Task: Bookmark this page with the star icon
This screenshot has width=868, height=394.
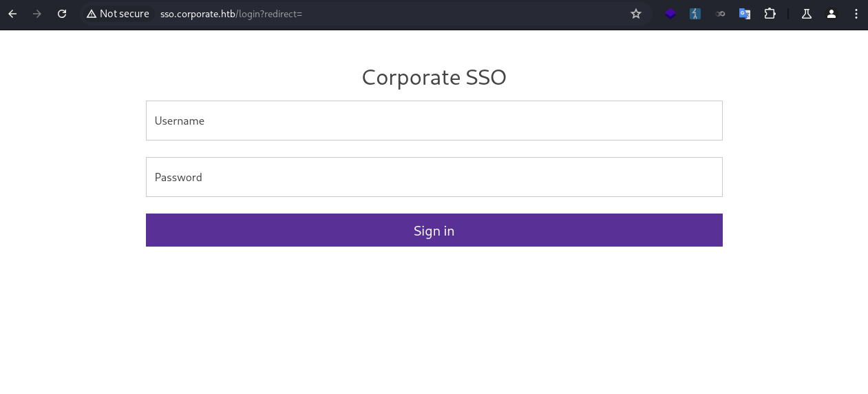Action: (x=636, y=14)
